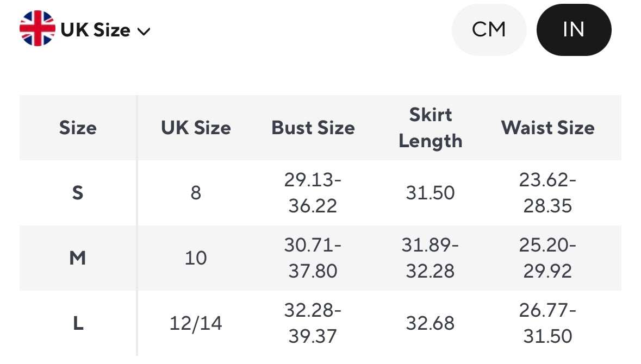Image resolution: width=641 pixels, height=364 pixels.
Task: Click the Waist Size column header
Action: [x=547, y=128]
